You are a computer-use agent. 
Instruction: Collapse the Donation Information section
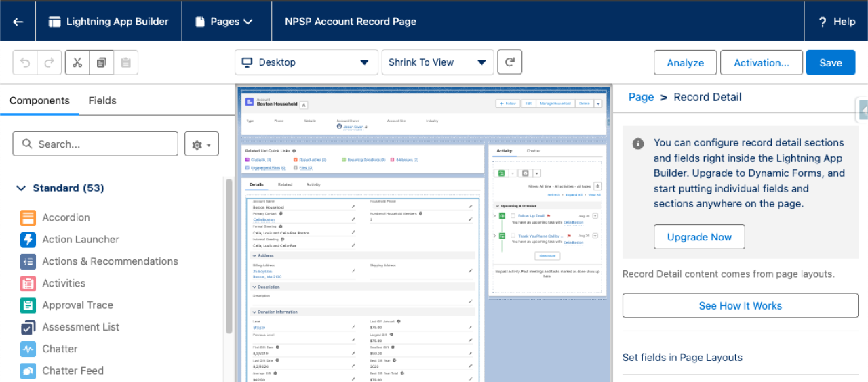click(x=254, y=312)
